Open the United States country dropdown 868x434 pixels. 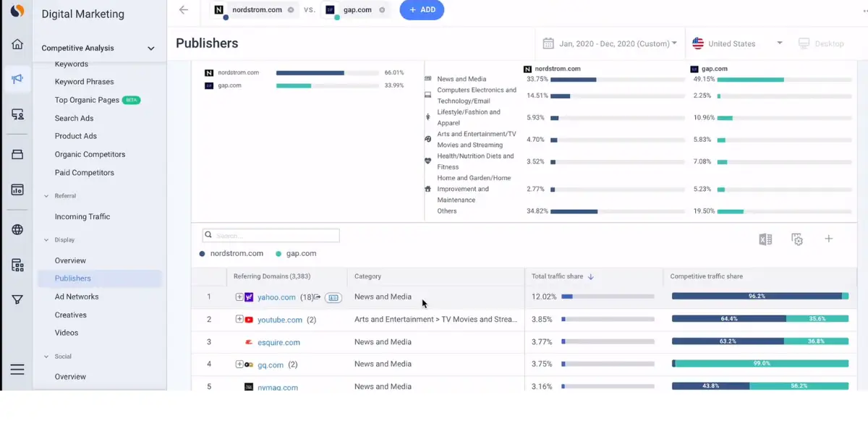(737, 43)
